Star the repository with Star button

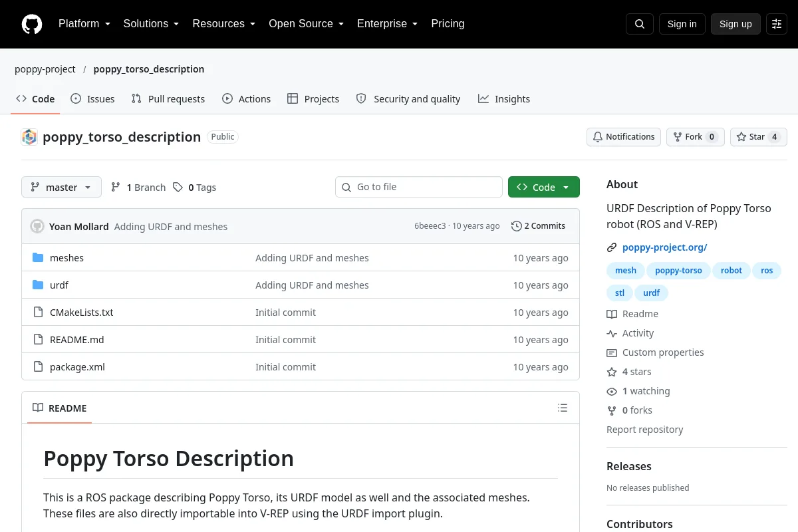click(759, 137)
